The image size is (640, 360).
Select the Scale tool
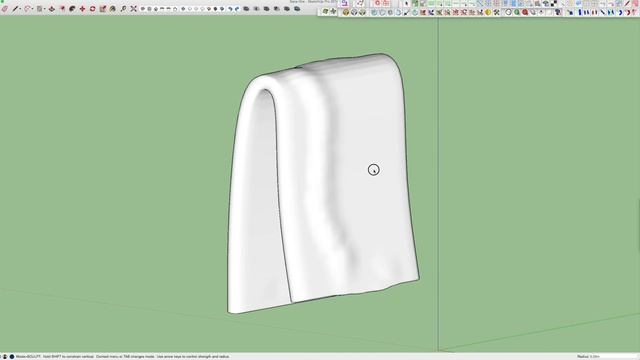[103, 9]
